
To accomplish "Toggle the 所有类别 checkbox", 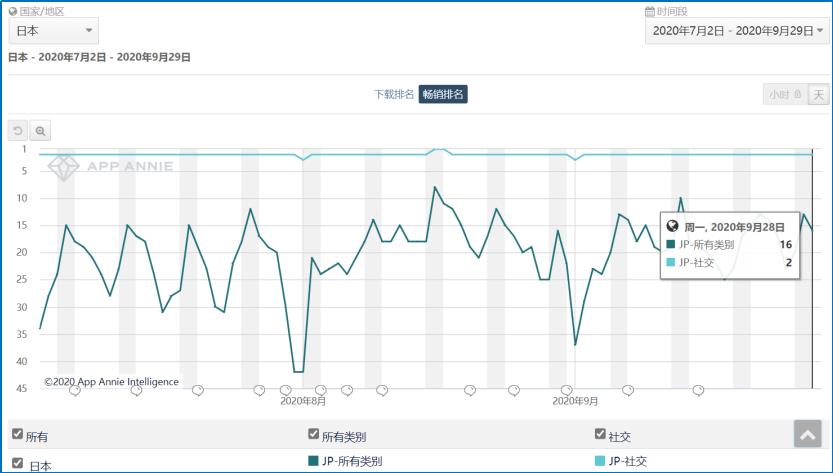I will [x=313, y=434].
